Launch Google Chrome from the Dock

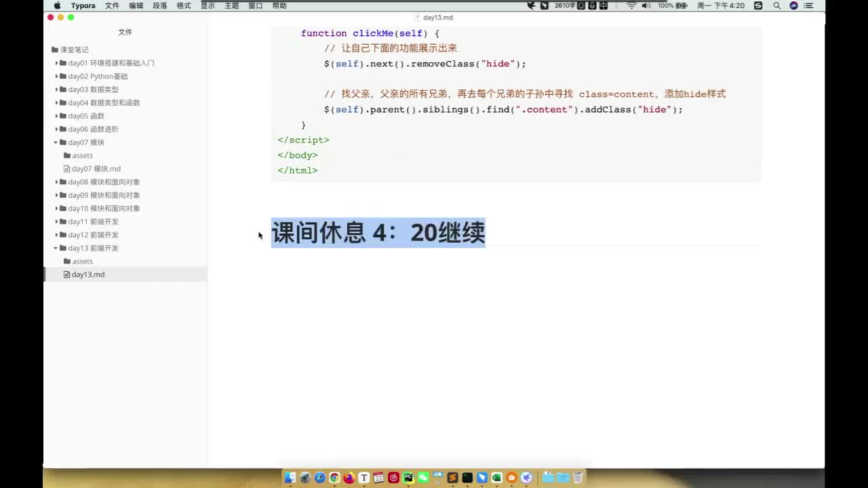pos(334,478)
